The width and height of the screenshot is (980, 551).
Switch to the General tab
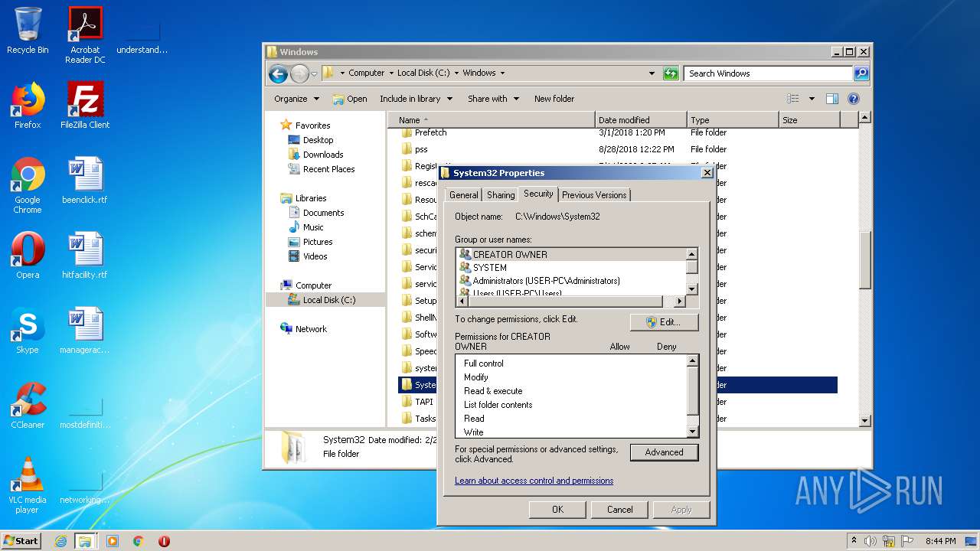pyautogui.click(x=463, y=195)
